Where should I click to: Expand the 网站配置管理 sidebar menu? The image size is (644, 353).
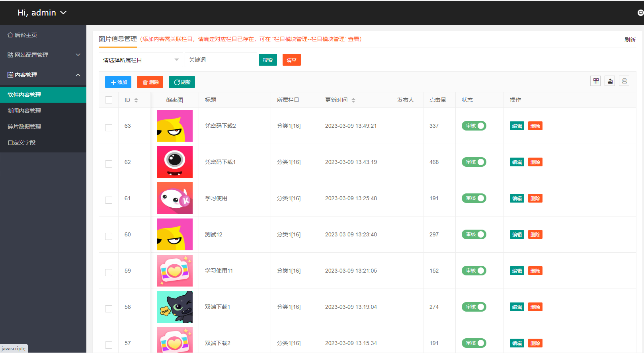(43, 55)
